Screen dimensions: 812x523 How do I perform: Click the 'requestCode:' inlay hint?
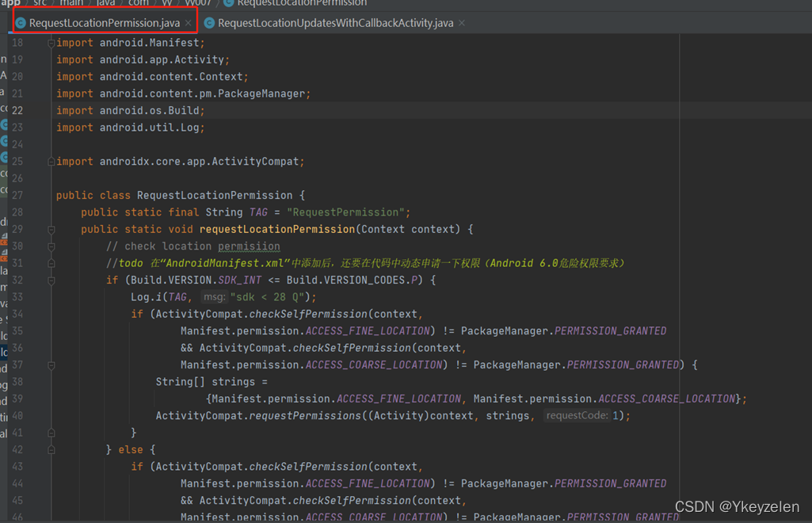(577, 415)
